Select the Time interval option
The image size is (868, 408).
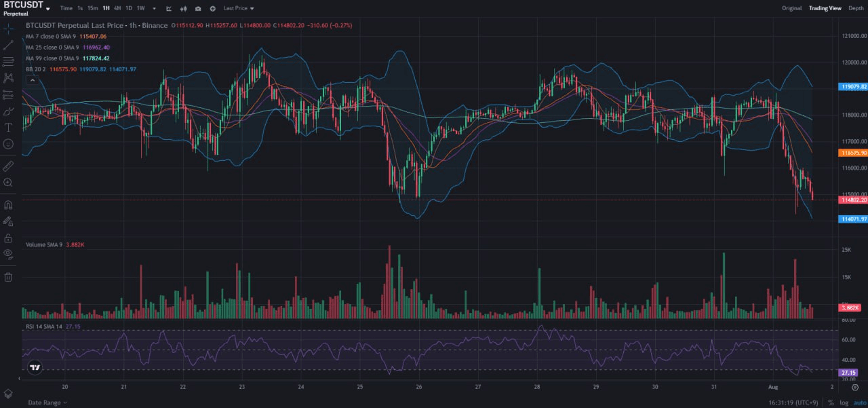pyautogui.click(x=66, y=8)
